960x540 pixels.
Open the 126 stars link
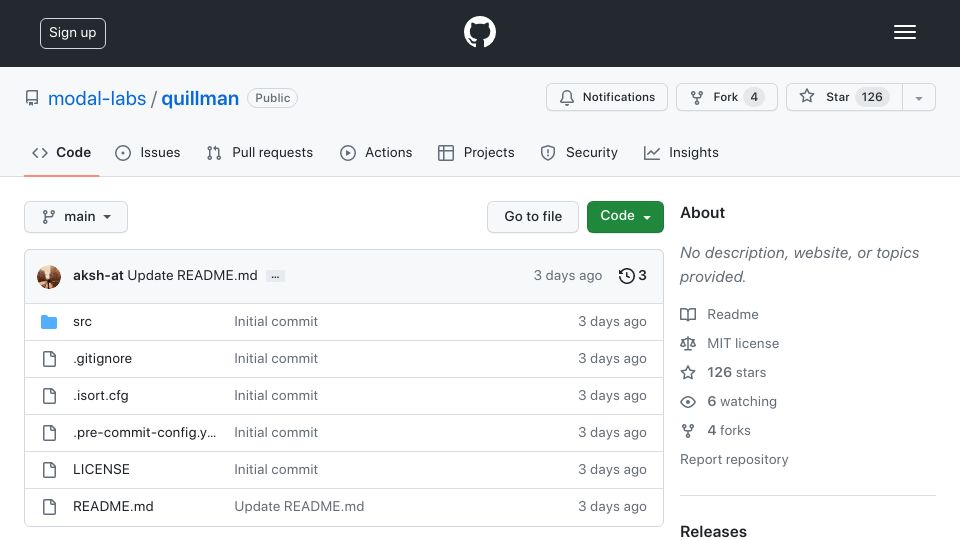click(x=737, y=372)
